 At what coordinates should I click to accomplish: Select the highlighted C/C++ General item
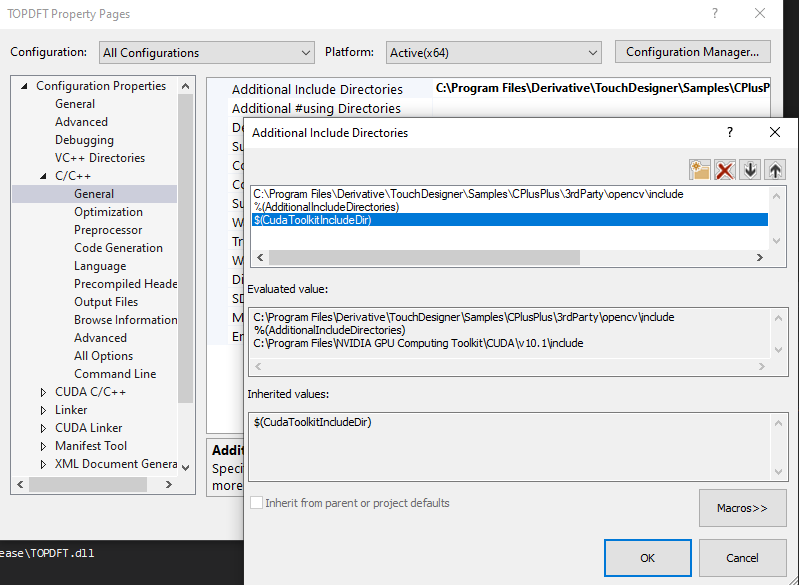click(94, 194)
